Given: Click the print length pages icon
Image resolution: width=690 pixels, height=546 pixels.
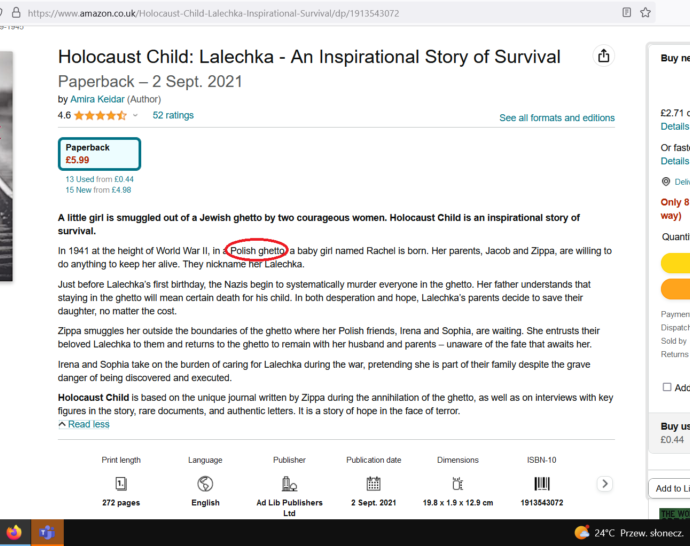Looking at the screenshot, I should point(121,484).
